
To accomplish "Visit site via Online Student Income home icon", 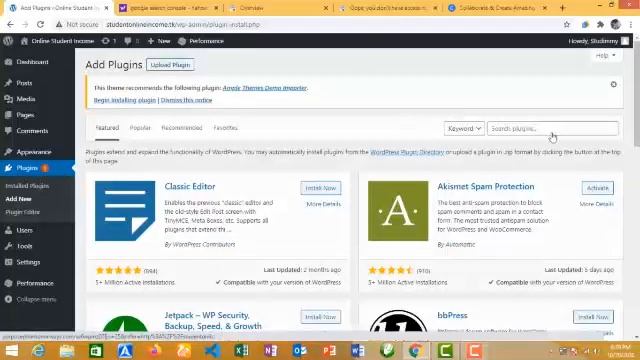I will coord(24,41).
